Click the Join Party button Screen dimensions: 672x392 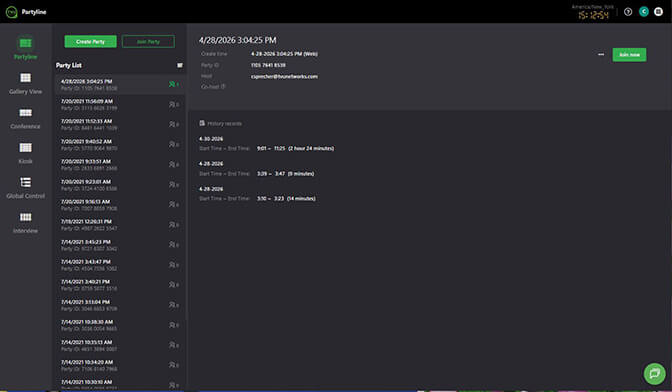coord(148,42)
